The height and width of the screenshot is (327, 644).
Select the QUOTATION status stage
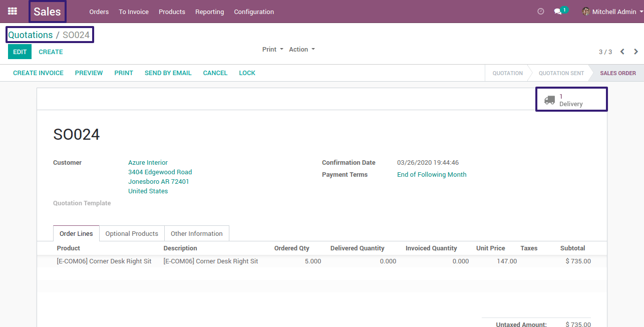(507, 73)
